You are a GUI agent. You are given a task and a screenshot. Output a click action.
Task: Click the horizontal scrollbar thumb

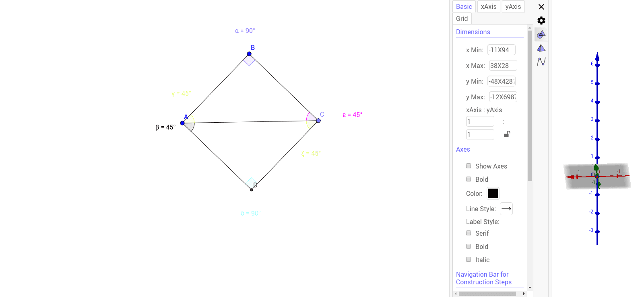pos(487,294)
